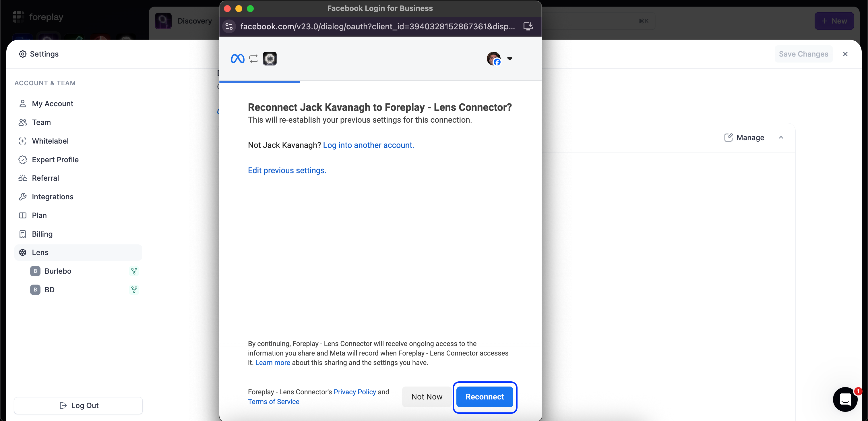Click the Log Out button
This screenshot has height=421, width=868.
(x=78, y=405)
